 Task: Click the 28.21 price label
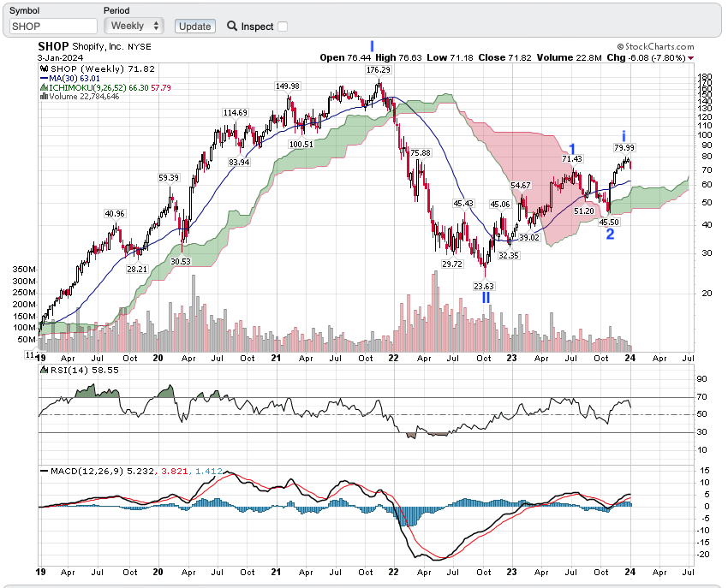[137, 269]
